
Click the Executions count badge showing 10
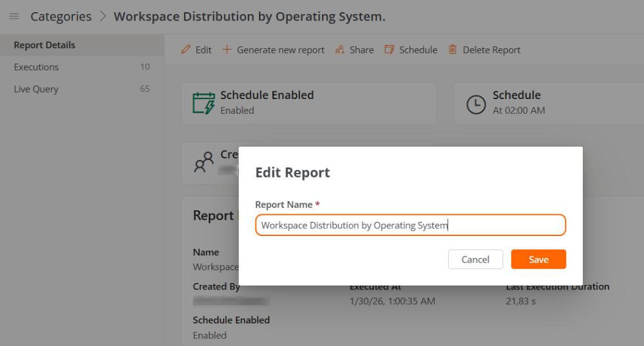pos(145,67)
